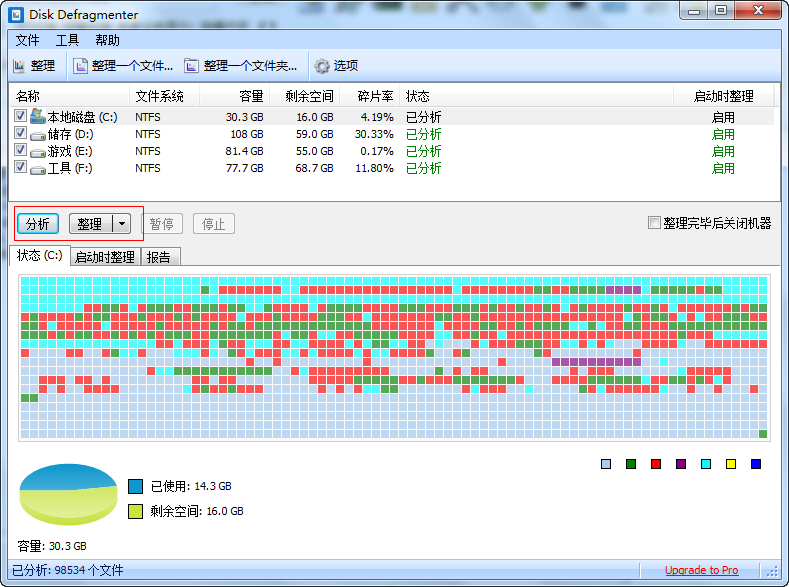789x587 pixels.
Task: Click the 分析 button
Action: (x=38, y=224)
